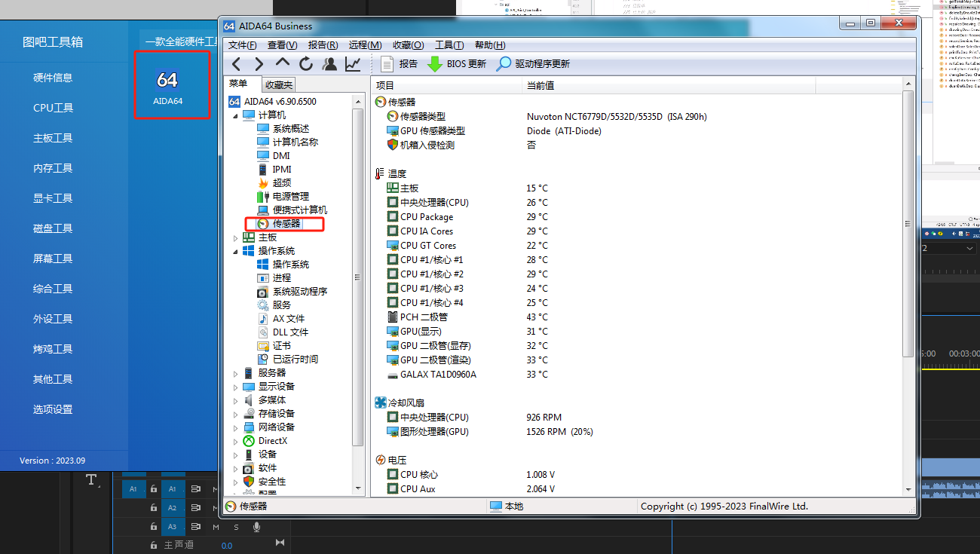Switch to the 收藏夹 tab

click(278, 85)
